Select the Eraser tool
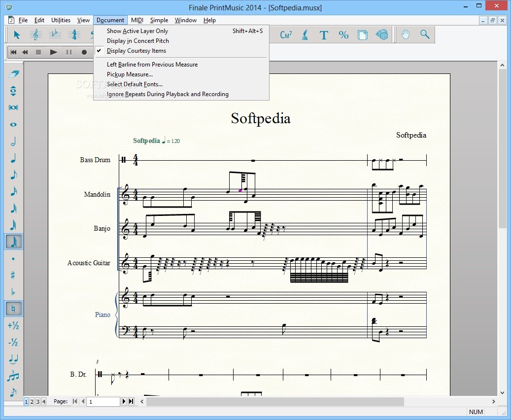 click(x=13, y=74)
